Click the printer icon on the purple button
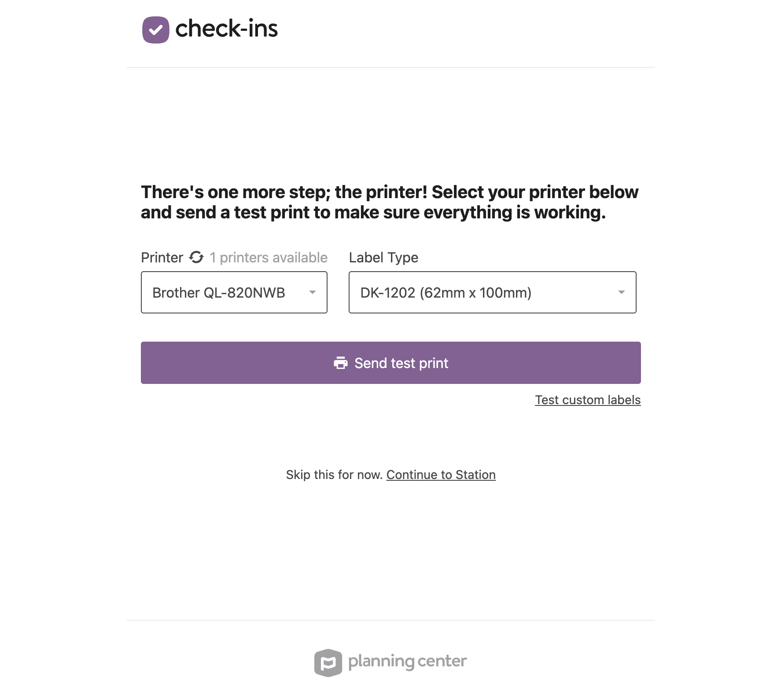Image resolution: width=766 pixels, height=700 pixels. (341, 363)
